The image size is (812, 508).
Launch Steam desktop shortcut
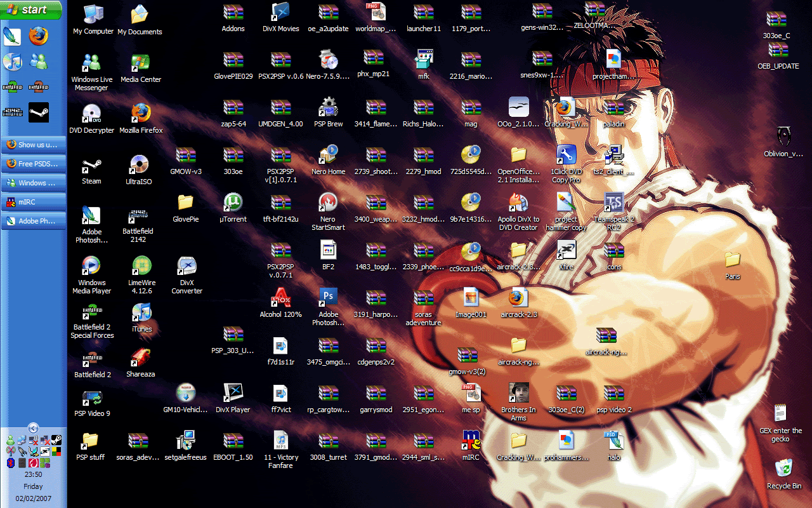coord(91,170)
